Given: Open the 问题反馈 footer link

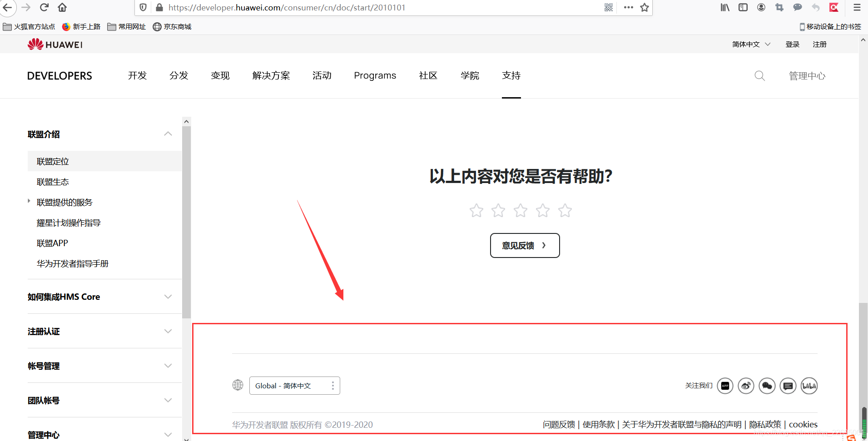Looking at the screenshot, I should point(559,424).
